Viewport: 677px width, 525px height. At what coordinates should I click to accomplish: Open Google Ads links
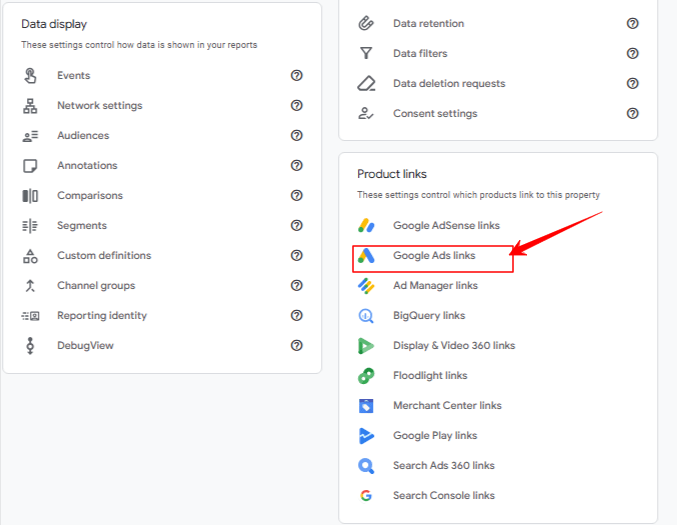click(434, 256)
